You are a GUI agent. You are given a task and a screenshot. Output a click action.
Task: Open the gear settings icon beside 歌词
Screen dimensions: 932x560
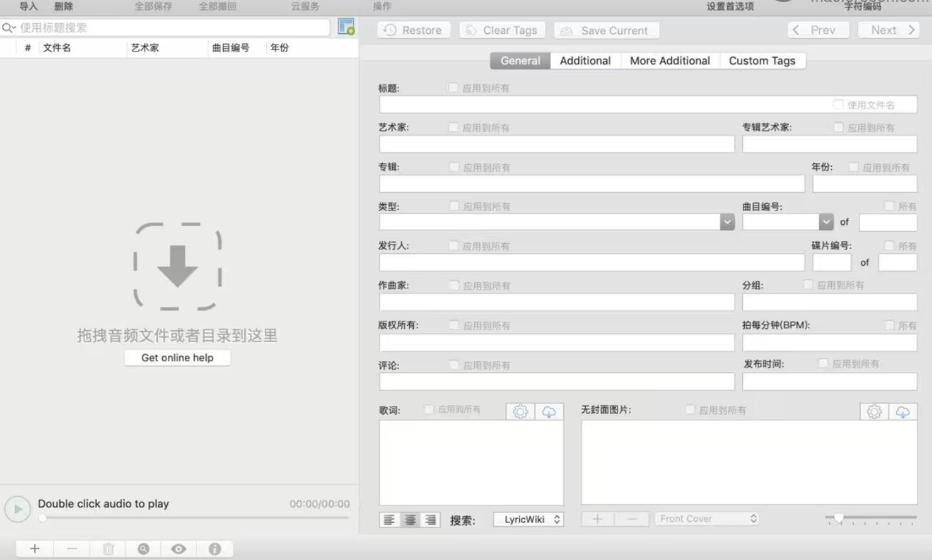pyautogui.click(x=520, y=412)
